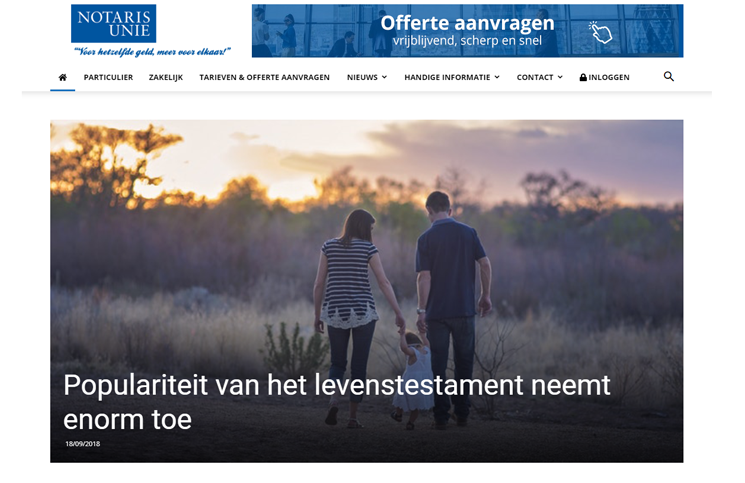The image size is (745, 483).
Task: Expand the Contact menu chevron
Action: point(560,77)
